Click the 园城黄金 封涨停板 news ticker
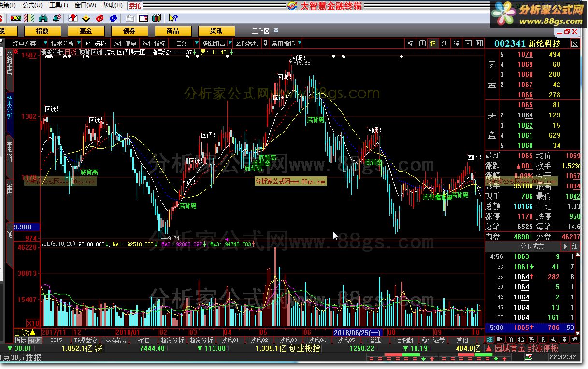The image size is (588, 369). tap(526, 348)
